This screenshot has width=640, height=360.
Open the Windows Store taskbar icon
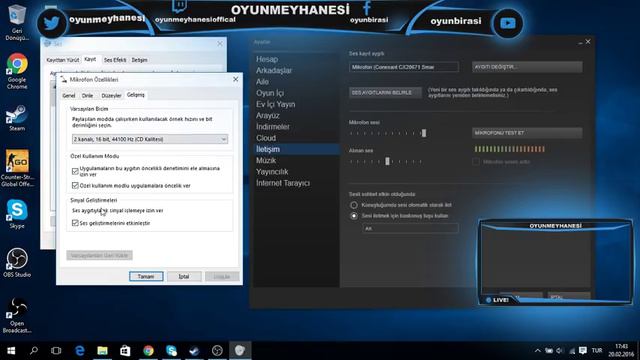(125, 351)
